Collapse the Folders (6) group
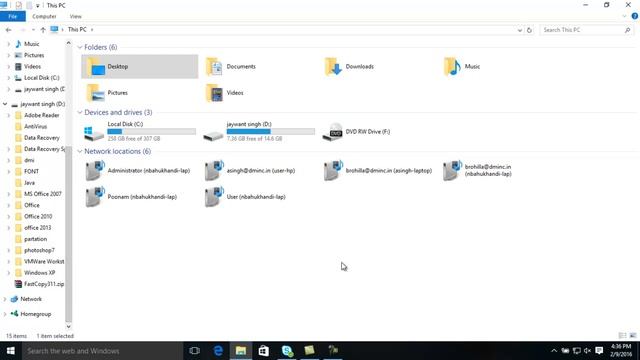The height and width of the screenshot is (360, 640). pyautogui.click(x=80, y=47)
